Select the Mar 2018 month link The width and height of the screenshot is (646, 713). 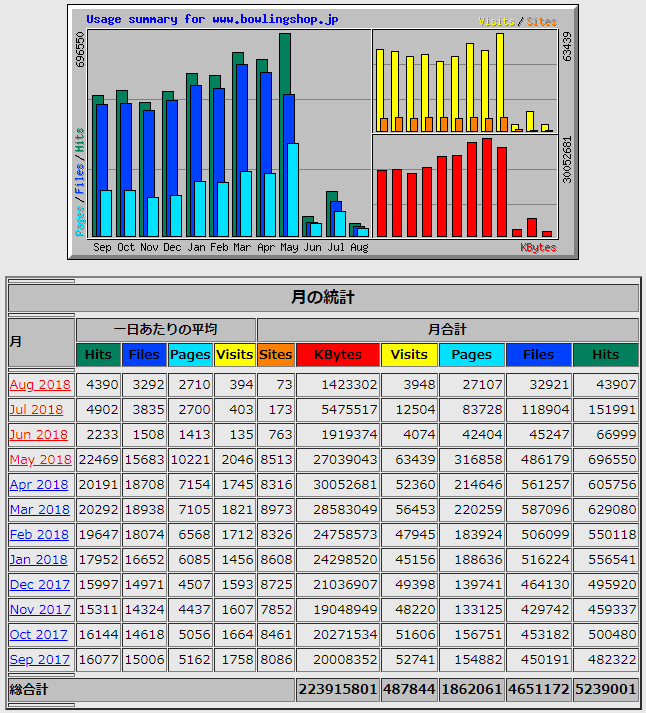[x=40, y=509]
